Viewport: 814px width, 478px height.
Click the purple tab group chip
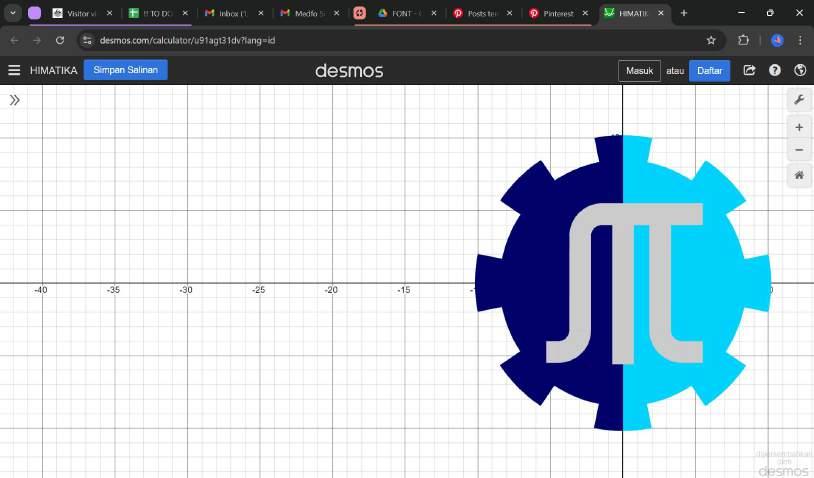pyautogui.click(x=35, y=13)
